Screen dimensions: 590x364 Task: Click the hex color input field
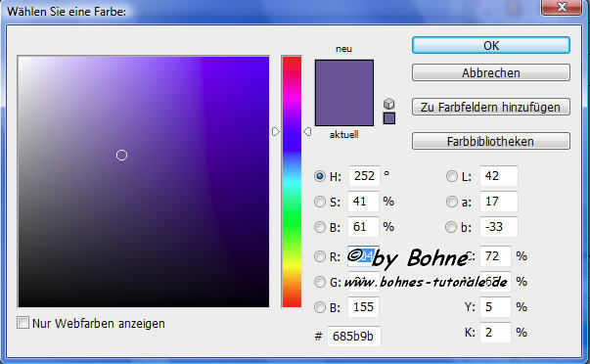click(x=353, y=336)
